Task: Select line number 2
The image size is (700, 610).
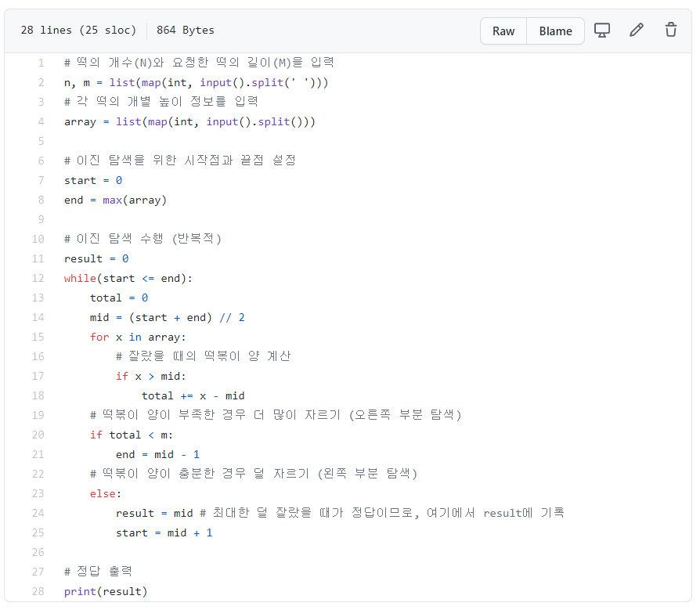Action: pyautogui.click(x=41, y=83)
